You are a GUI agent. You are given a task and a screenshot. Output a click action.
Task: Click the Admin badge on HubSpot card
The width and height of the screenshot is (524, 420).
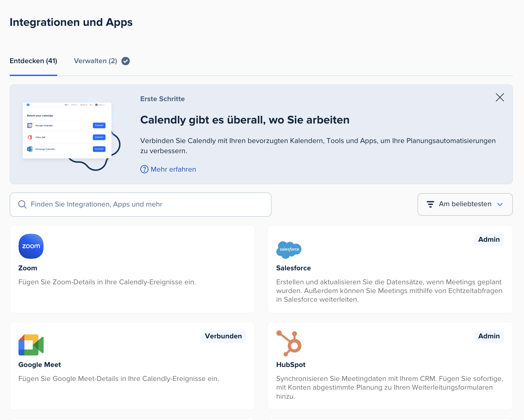[489, 336]
